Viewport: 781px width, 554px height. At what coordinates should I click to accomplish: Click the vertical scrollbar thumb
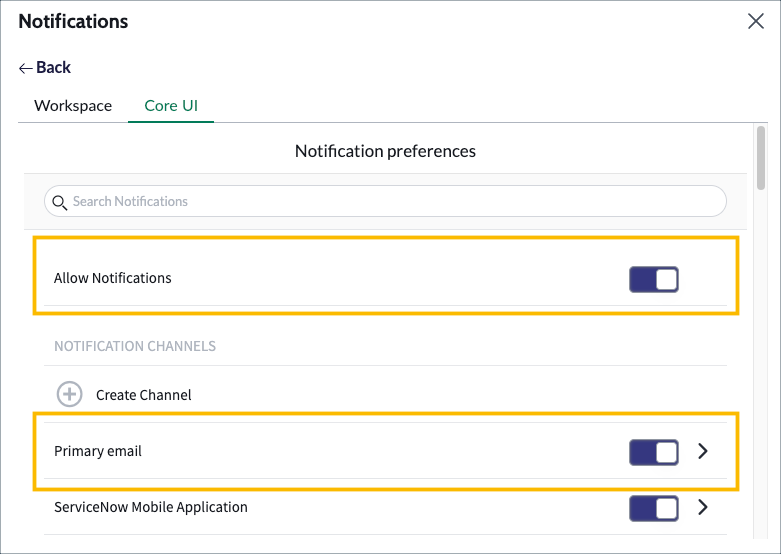pyautogui.click(x=761, y=158)
